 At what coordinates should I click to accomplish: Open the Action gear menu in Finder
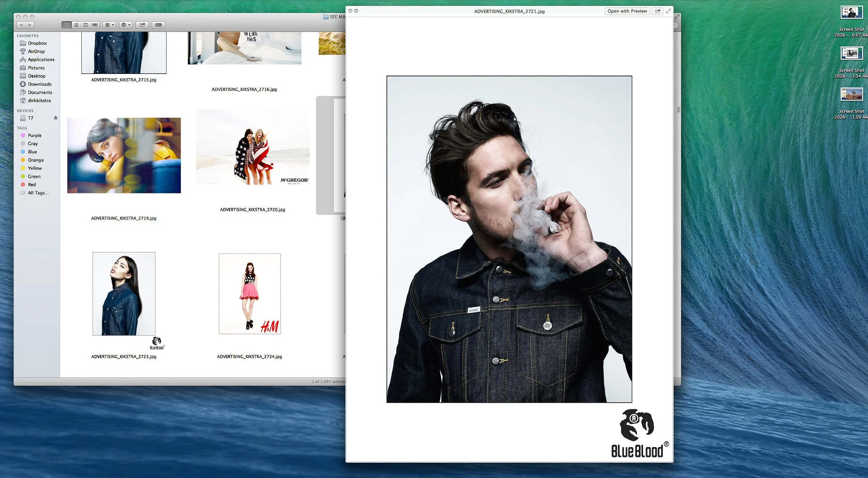coord(126,25)
